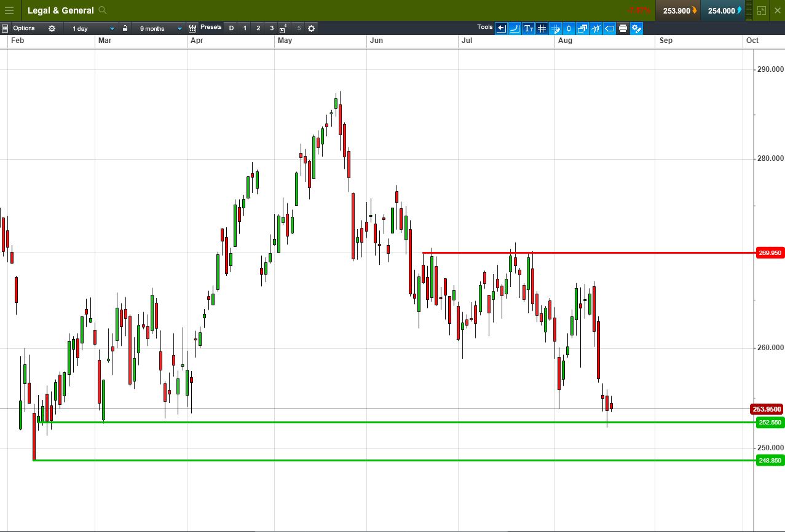Open the hamburger menu next to Legal & General

[x=9, y=10]
